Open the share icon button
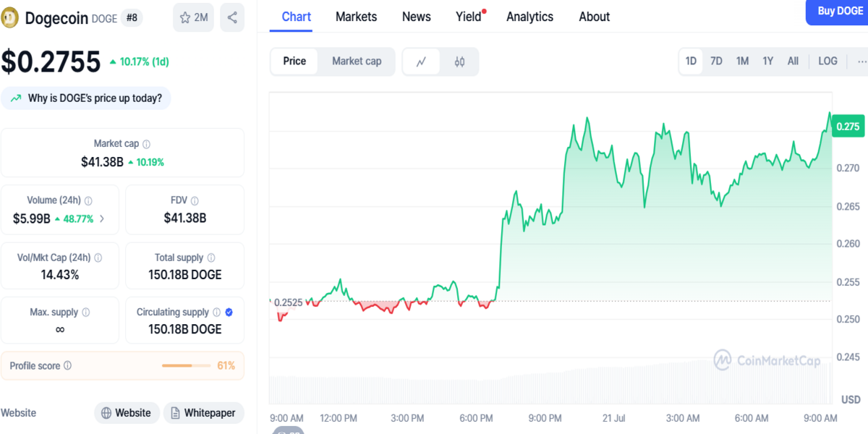The image size is (868, 434). coord(232,17)
